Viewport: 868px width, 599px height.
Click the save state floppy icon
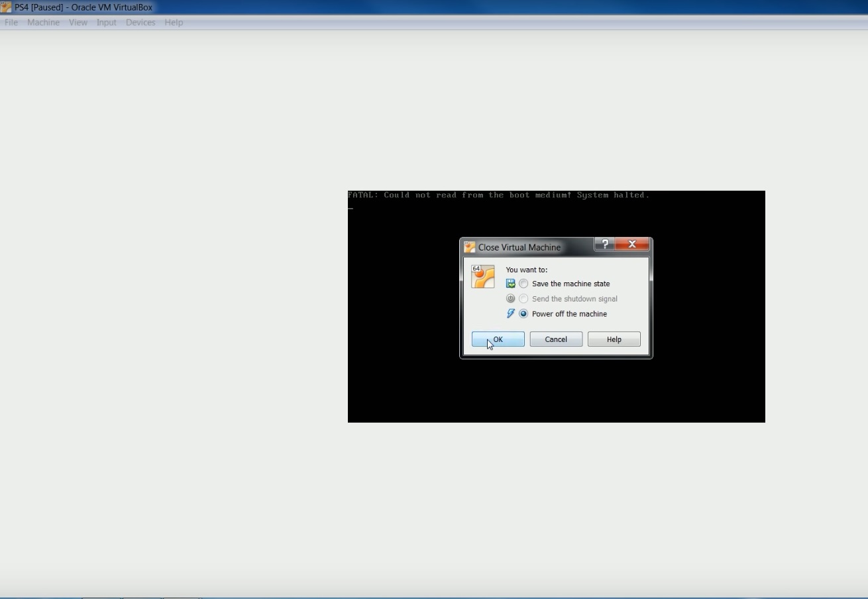pos(511,284)
